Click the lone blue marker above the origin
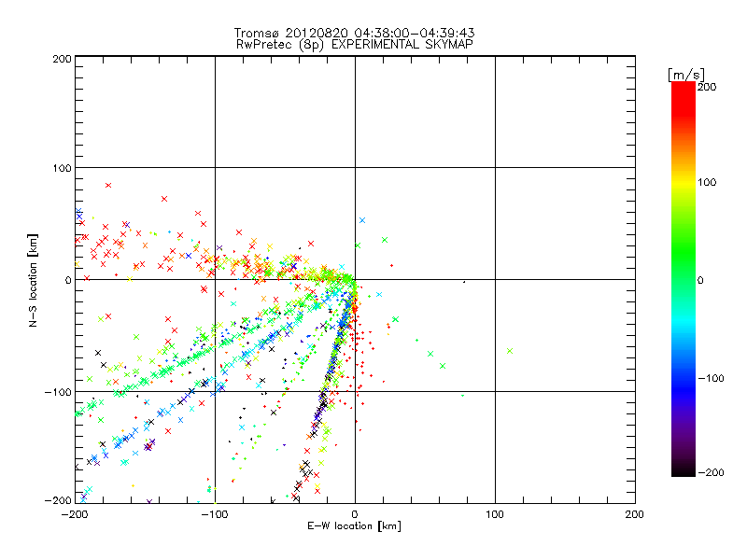 [362, 220]
